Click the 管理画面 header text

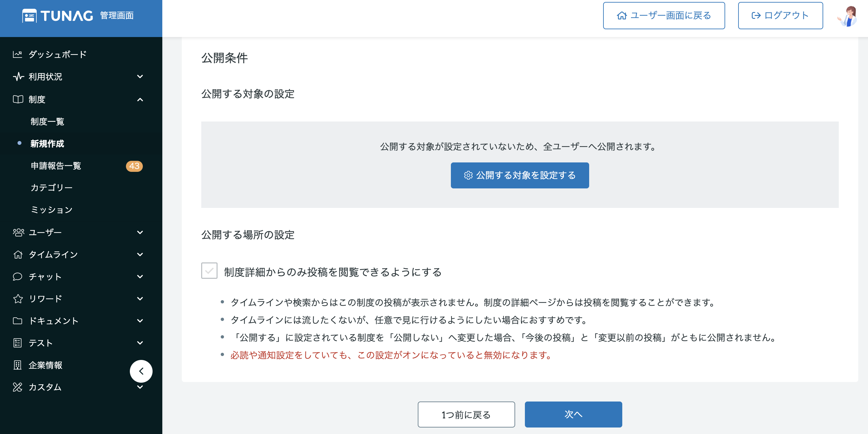(x=117, y=16)
